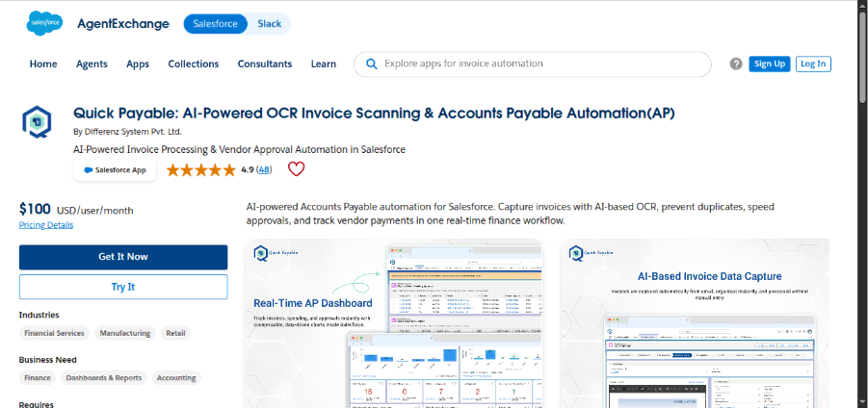Open the Real-Time AP Dashboard screenshot
This screenshot has width=868, height=408.
coord(394,323)
